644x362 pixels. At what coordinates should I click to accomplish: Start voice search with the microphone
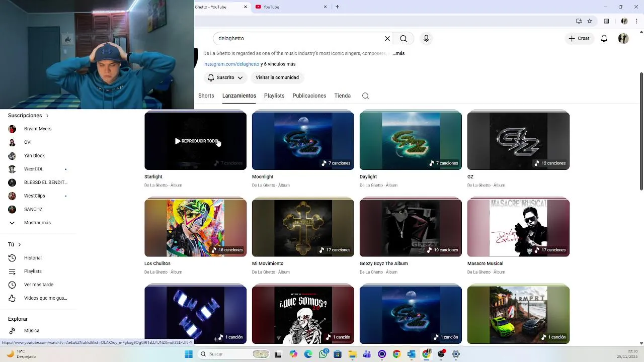point(426,38)
